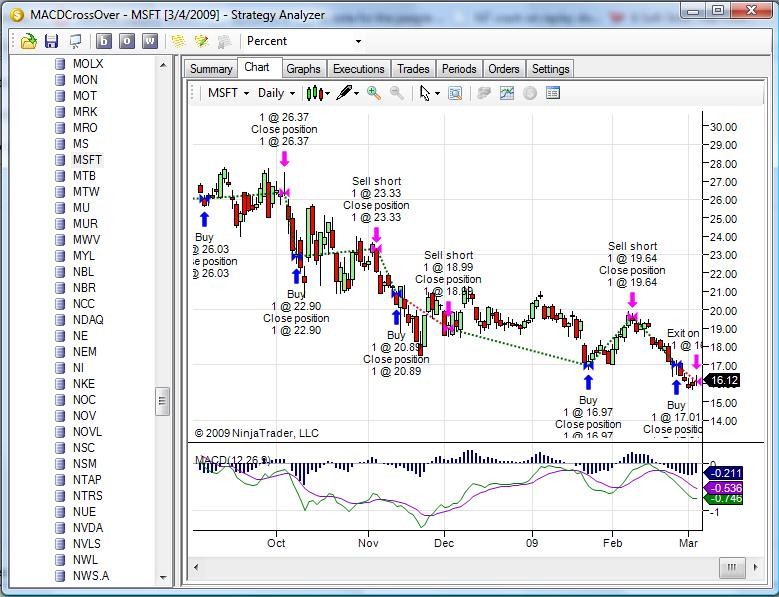779x597 pixels.
Task: Open the Orders tab
Action: click(504, 69)
